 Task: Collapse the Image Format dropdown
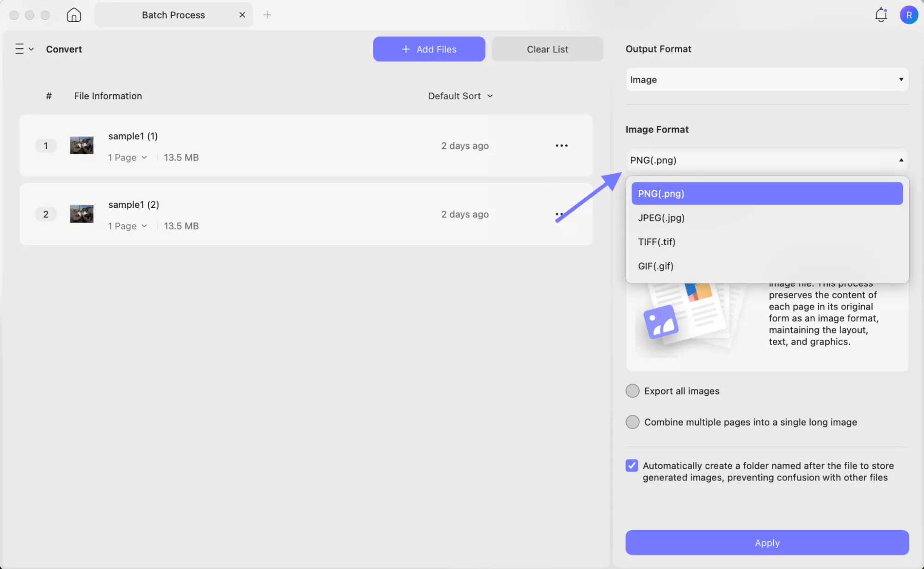coord(900,160)
